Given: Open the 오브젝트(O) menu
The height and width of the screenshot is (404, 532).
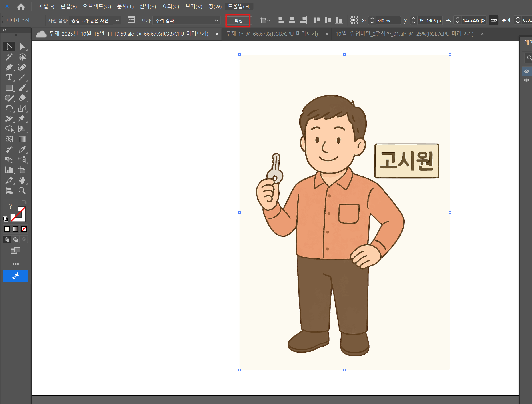Looking at the screenshot, I should click(x=97, y=6).
